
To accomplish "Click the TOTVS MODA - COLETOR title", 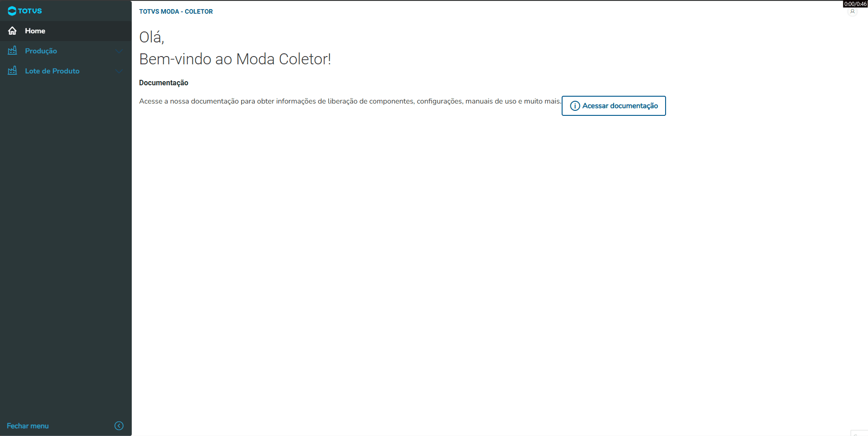I will [176, 11].
